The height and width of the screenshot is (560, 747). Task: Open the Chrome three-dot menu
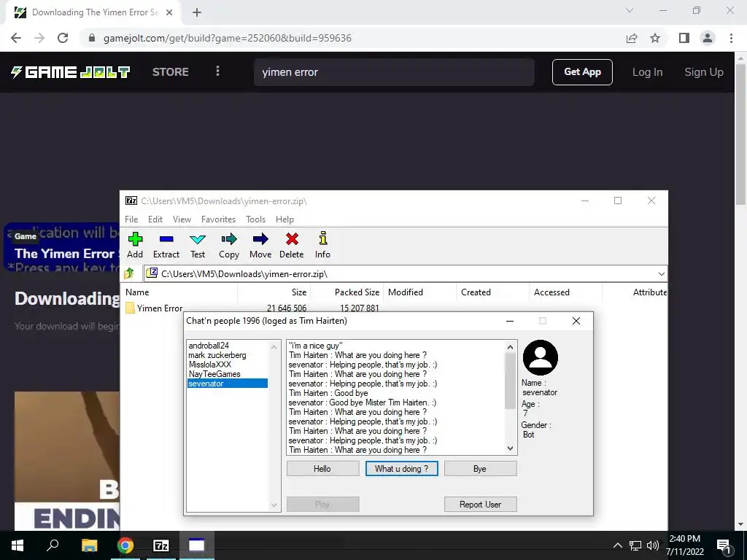click(x=731, y=38)
